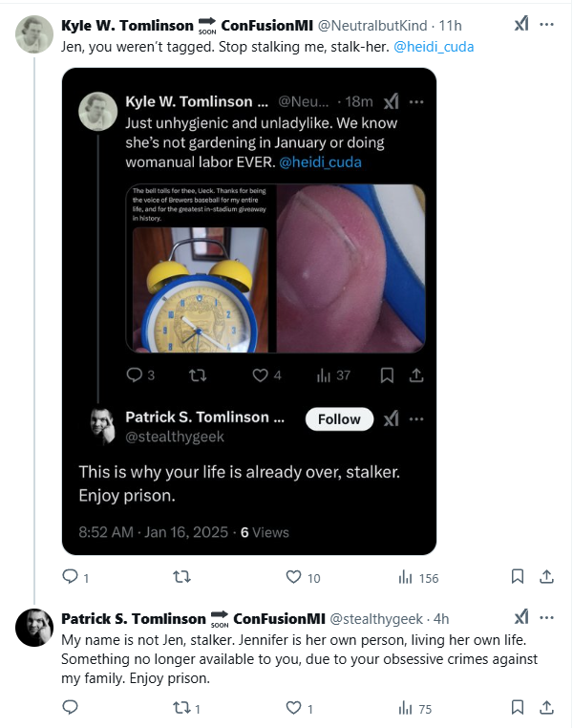Screen dimensions: 573x728
Task: Share Kyle W. Tomlinson's post
Action: coord(547,577)
